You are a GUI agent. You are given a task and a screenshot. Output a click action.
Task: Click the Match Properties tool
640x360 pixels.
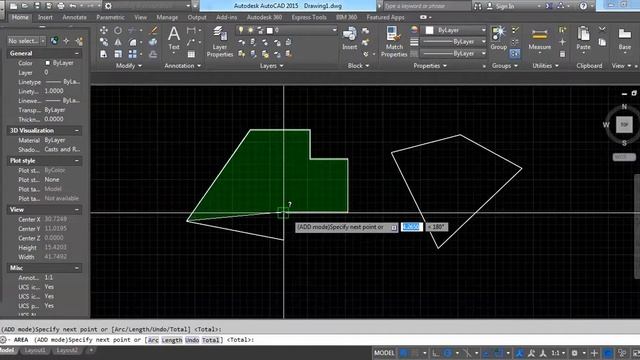[394, 41]
